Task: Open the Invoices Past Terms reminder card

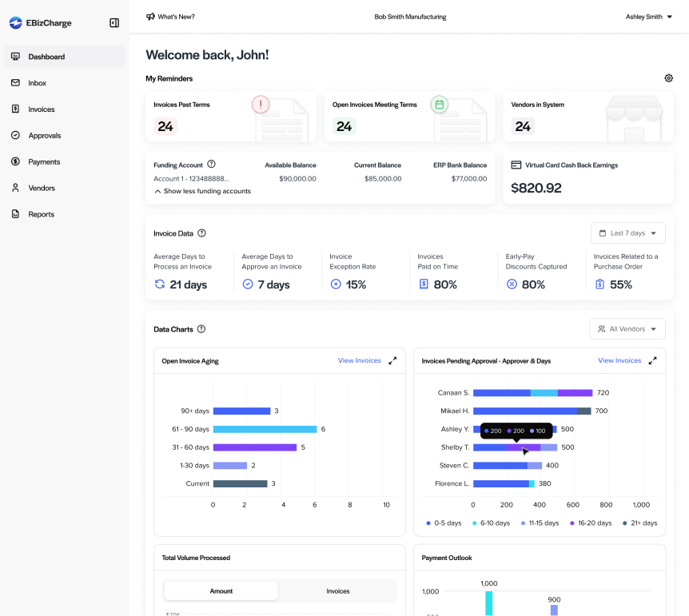Action: point(231,117)
